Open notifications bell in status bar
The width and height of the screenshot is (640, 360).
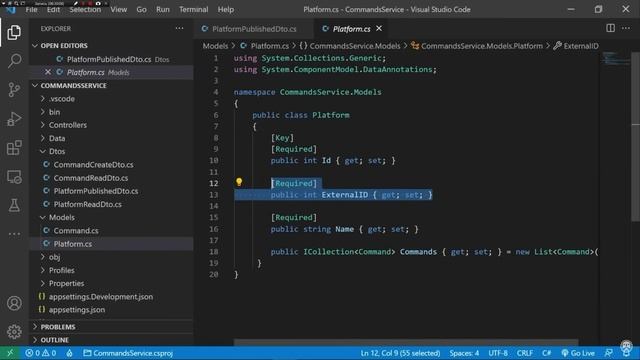[x=626, y=353]
